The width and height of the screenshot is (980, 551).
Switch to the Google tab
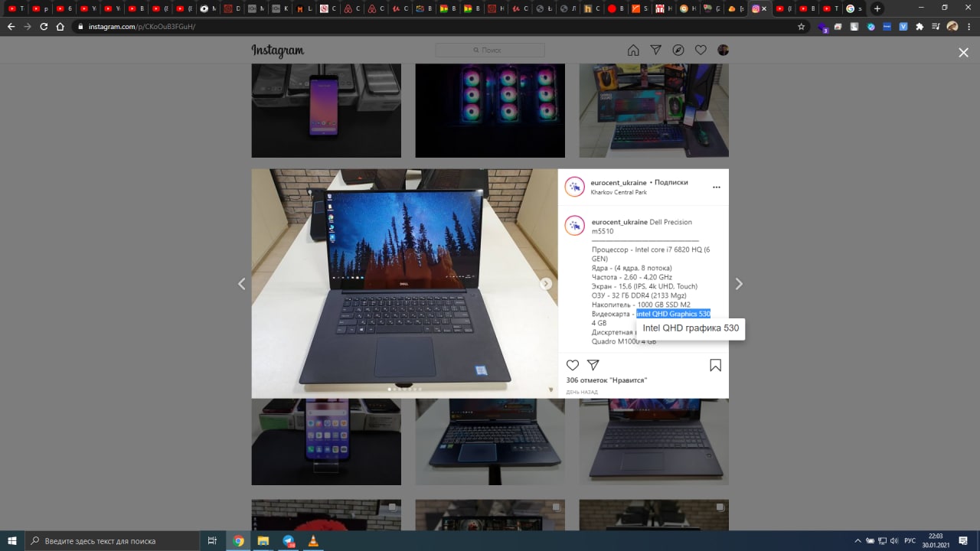pos(854,8)
